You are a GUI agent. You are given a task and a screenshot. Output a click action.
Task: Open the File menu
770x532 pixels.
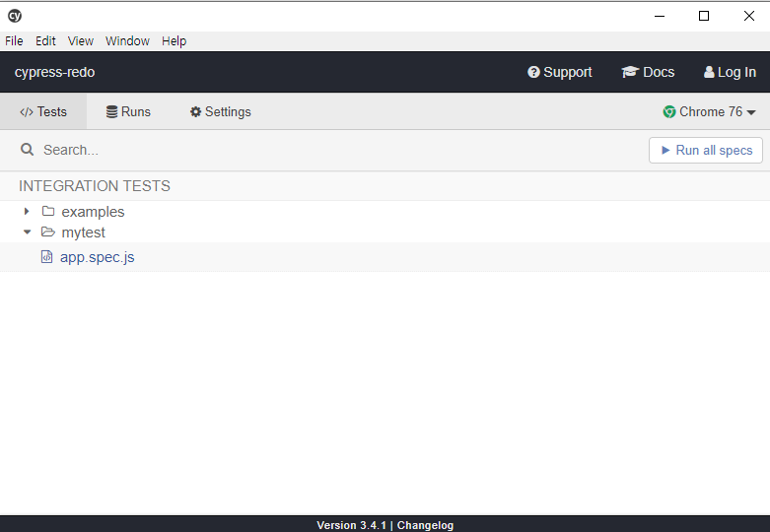pos(14,41)
